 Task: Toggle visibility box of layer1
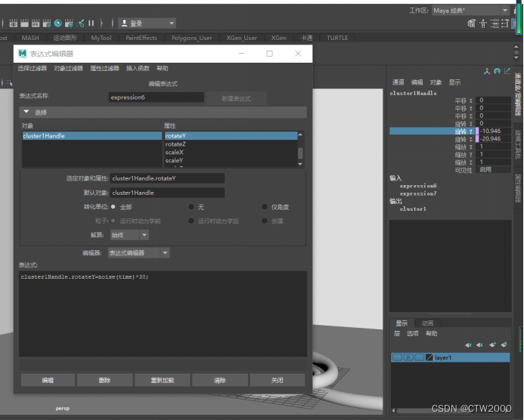397,357
